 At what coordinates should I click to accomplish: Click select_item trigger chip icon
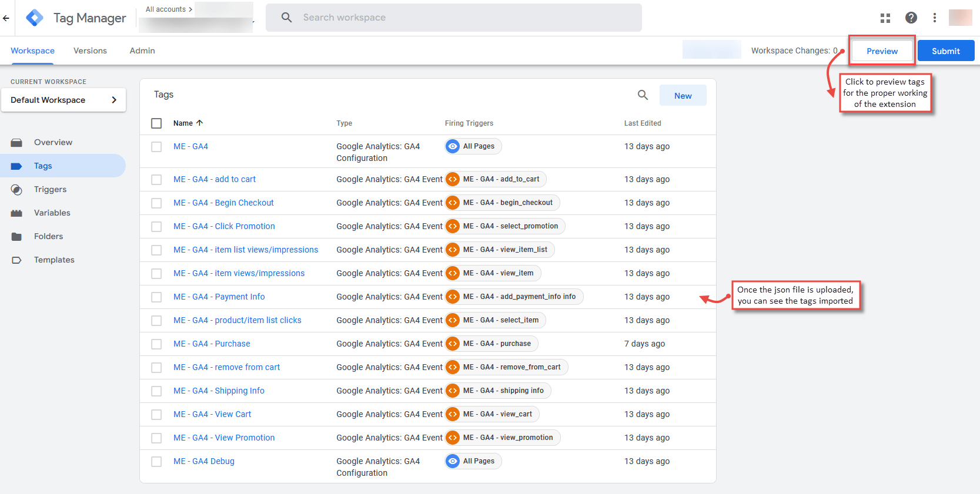[x=453, y=320]
